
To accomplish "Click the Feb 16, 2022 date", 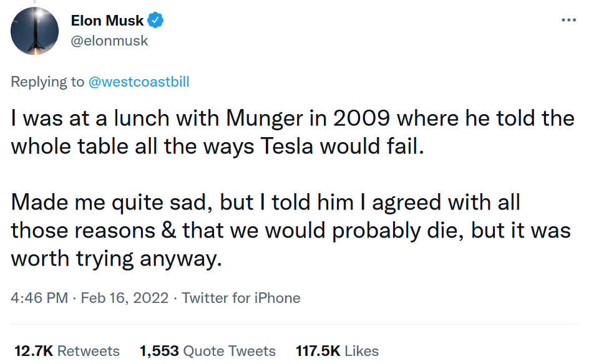I will coord(124,298).
